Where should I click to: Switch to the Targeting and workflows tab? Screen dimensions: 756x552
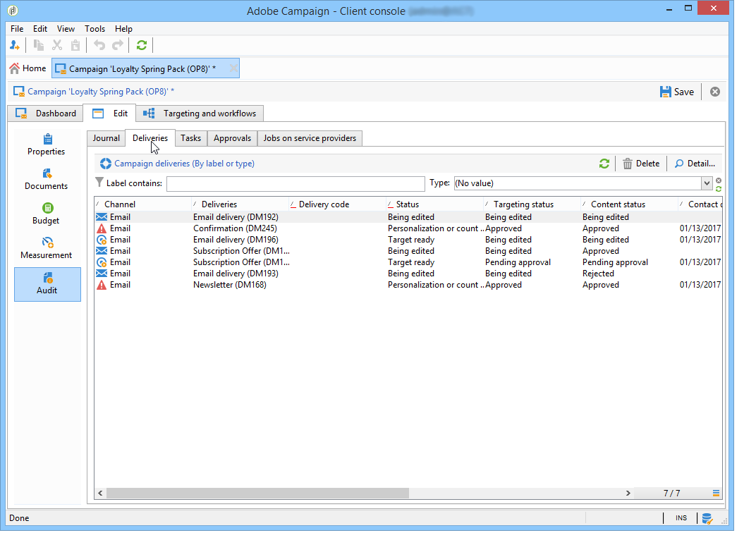[x=200, y=114]
